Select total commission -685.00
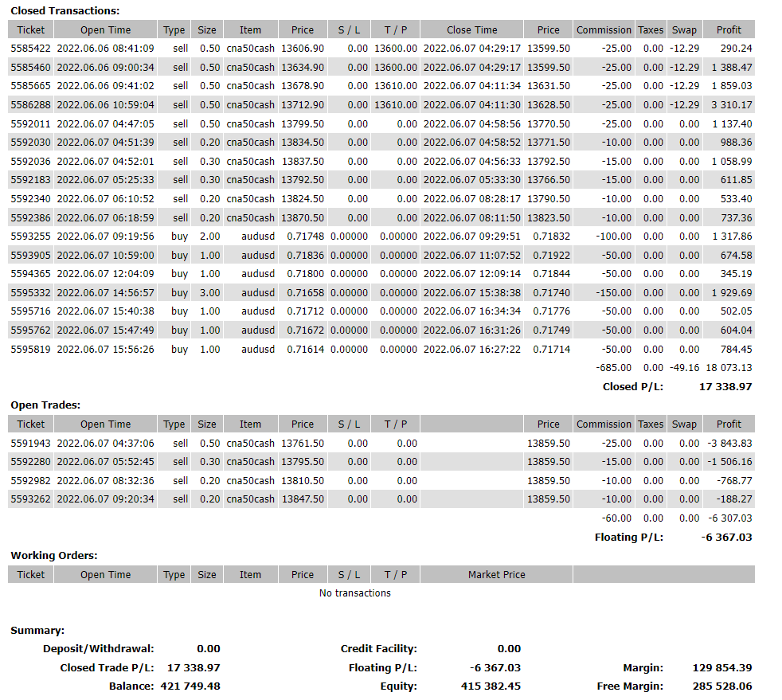 pyautogui.click(x=614, y=368)
